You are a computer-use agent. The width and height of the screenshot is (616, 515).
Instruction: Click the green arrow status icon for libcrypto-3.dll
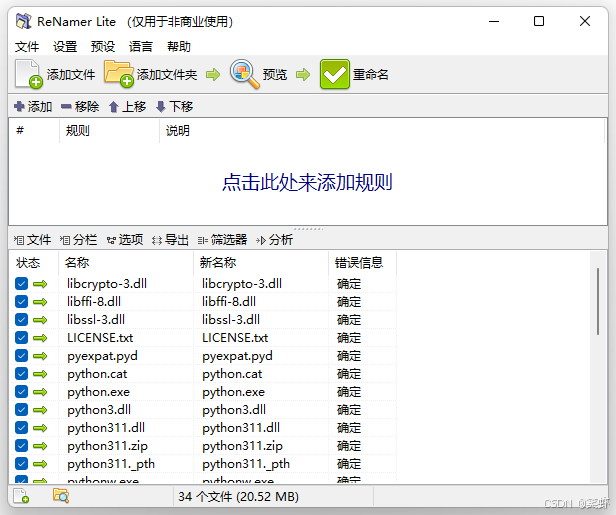tap(40, 284)
